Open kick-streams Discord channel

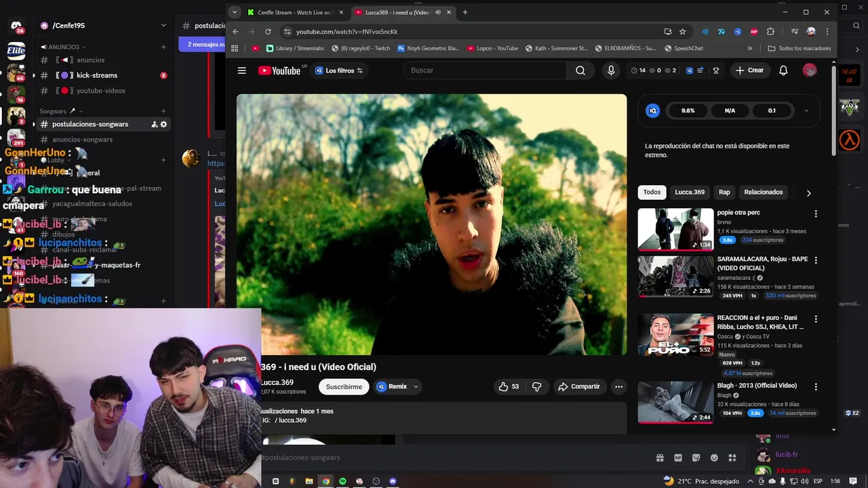click(102, 75)
